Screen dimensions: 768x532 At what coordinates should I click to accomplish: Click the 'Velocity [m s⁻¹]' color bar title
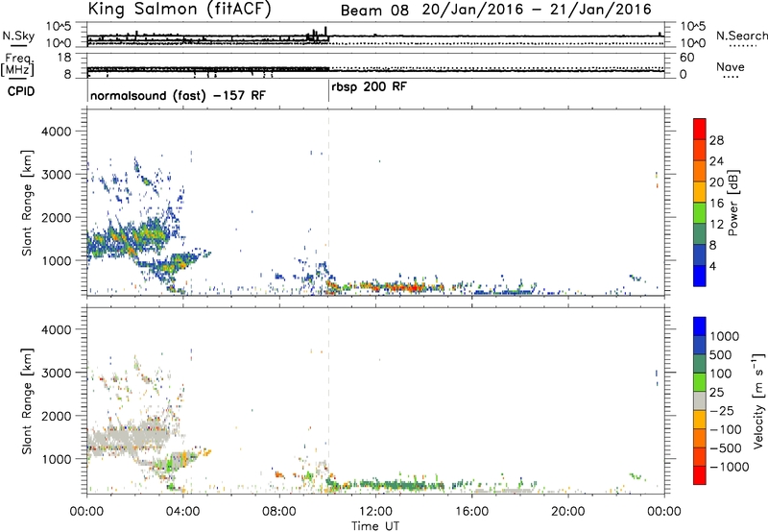[x=758, y=400]
